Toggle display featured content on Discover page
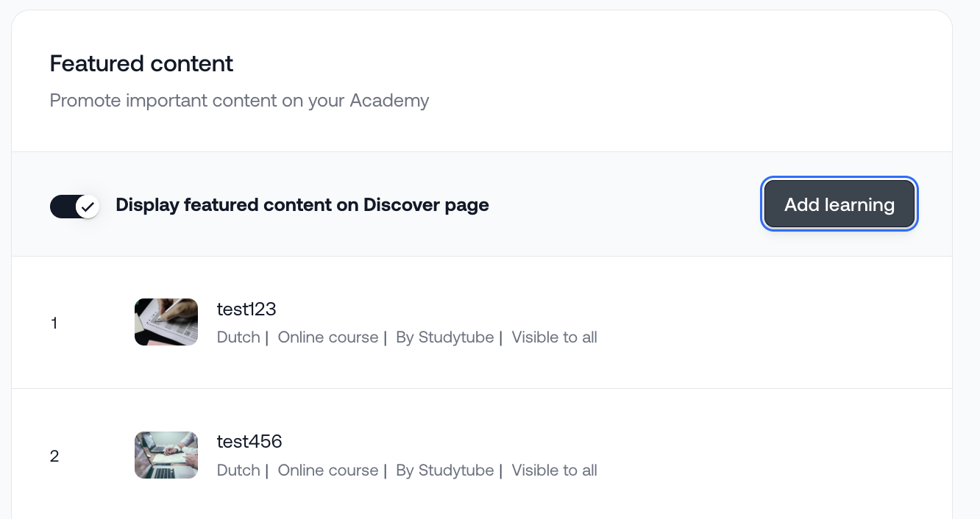980x519 pixels. coord(74,207)
